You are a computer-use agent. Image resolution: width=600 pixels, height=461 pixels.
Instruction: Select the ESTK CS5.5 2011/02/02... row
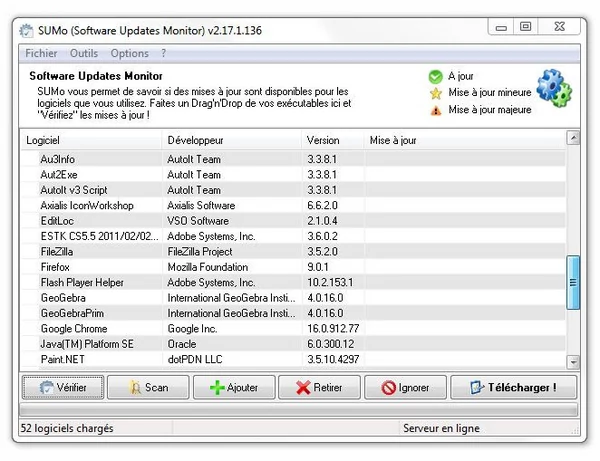[293, 236]
